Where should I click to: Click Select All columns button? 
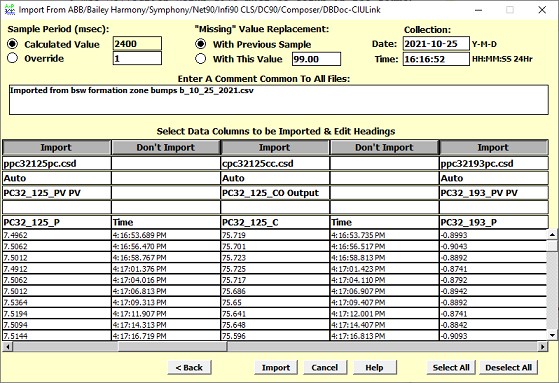point(451,367)
